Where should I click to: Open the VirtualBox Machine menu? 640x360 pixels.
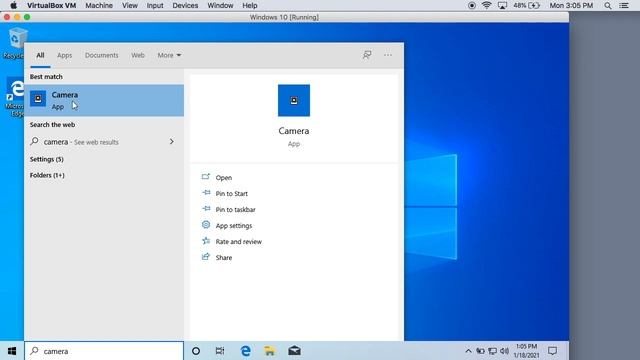tap(99, 5)
